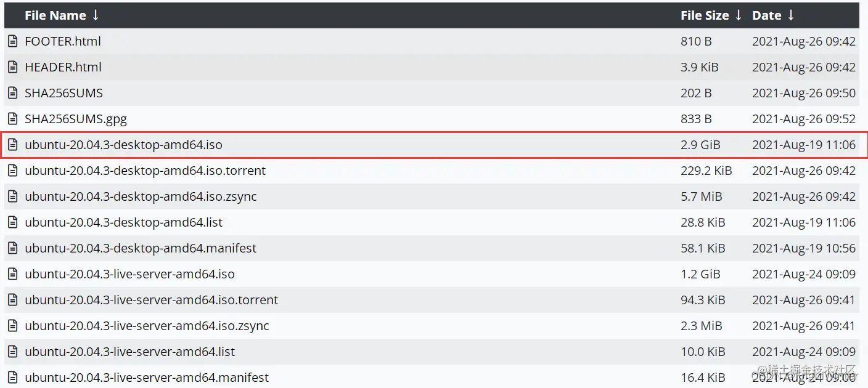Download ubuntu-20.04.3-desktop-amd64.iso
Viewport: 868px width, 388px height.
click(123, 145)
